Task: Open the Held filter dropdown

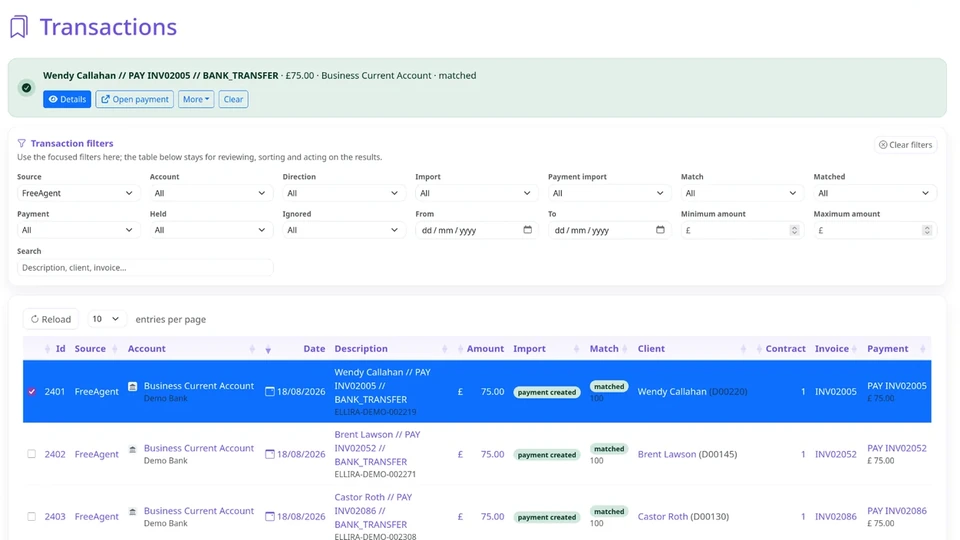Action: coord(210,230)
